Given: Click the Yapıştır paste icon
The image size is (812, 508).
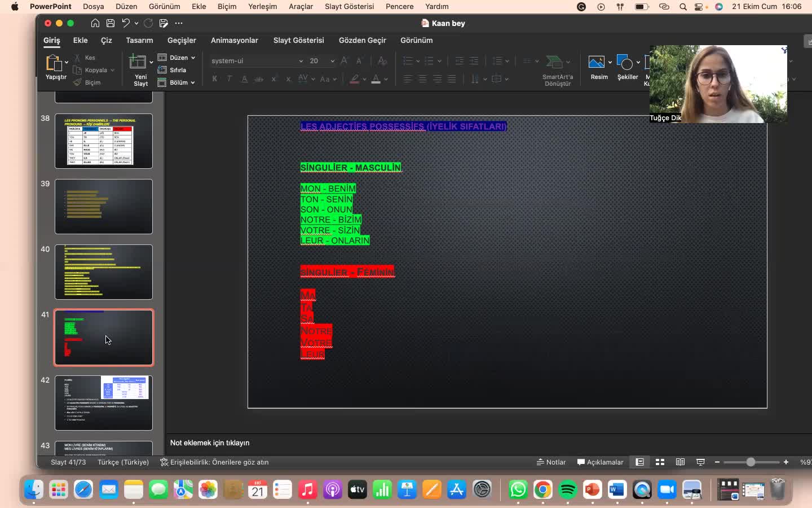Looking at the screenshot, I should point(54,63).
